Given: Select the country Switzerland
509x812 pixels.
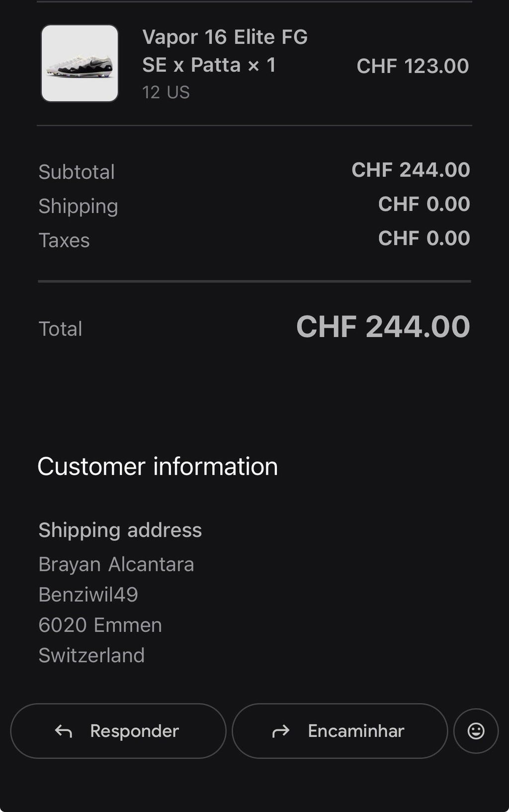Looking at the screenshot, I should (x=91, y=655).
